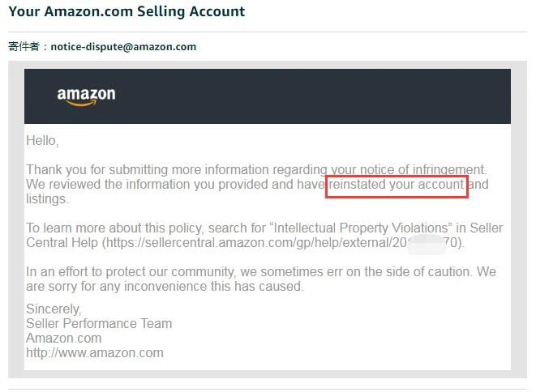Click "Amazon.com" in the signature
The width and height of the screenshot is (536, 392).
(x=64, y=338)
